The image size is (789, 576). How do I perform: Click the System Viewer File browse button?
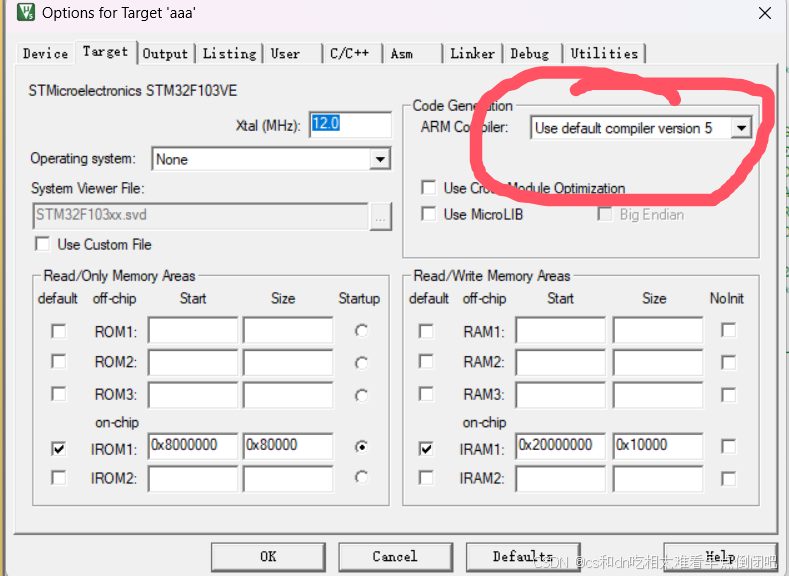click(380, 217)
